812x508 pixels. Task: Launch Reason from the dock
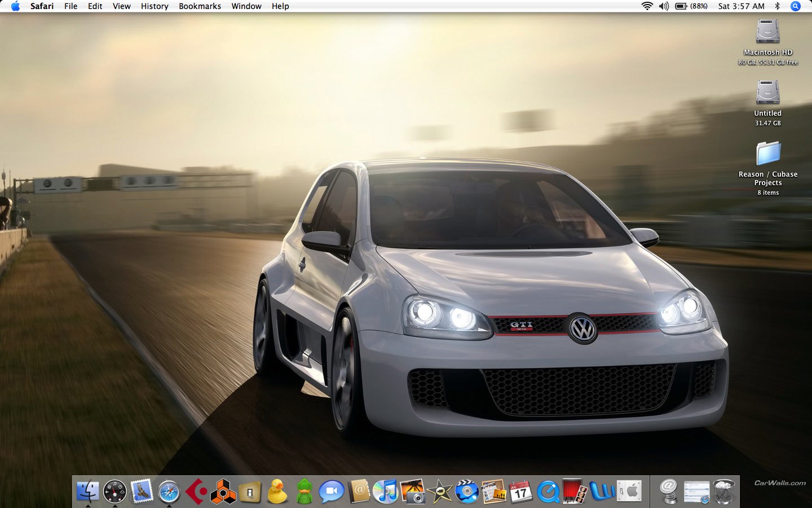coord(223,491)
